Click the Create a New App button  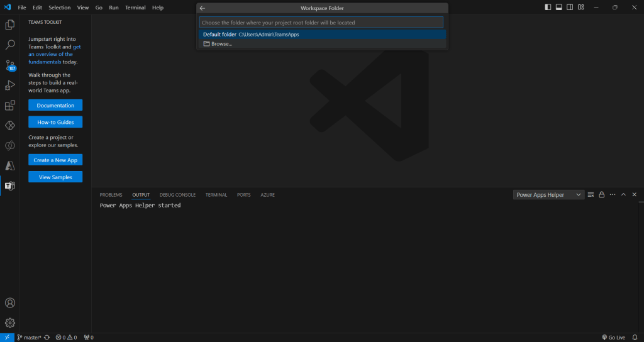click(55, 160)
